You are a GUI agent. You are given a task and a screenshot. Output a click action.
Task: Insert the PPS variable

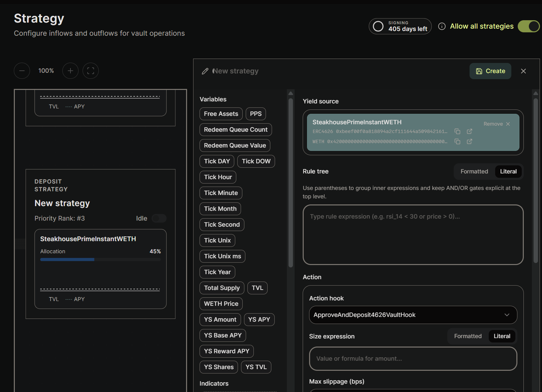256,114
